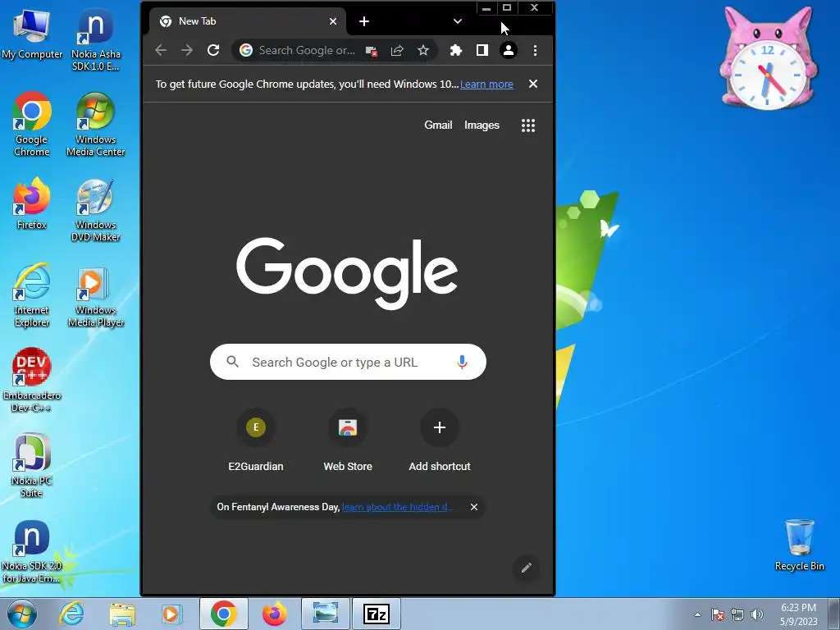This screenshot has height=630, width=840.
Task: Click the third-party cookies blocked icon
Action: [x=372, y=51]
